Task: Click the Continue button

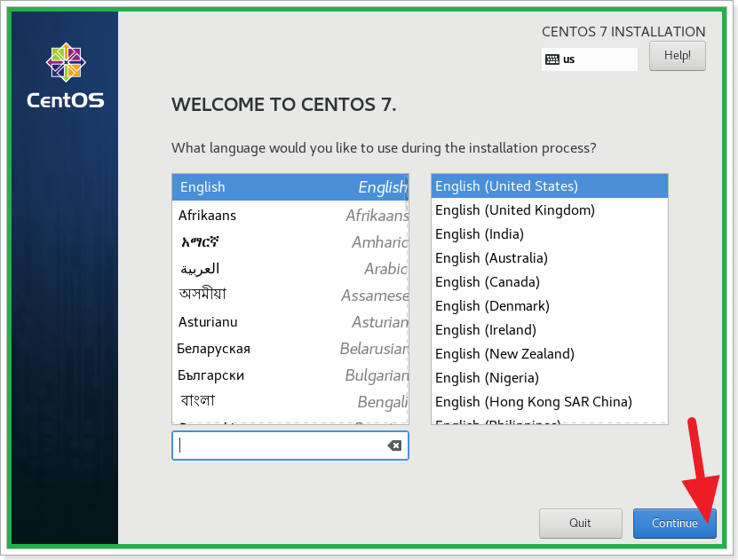Action: pos(674,523)
